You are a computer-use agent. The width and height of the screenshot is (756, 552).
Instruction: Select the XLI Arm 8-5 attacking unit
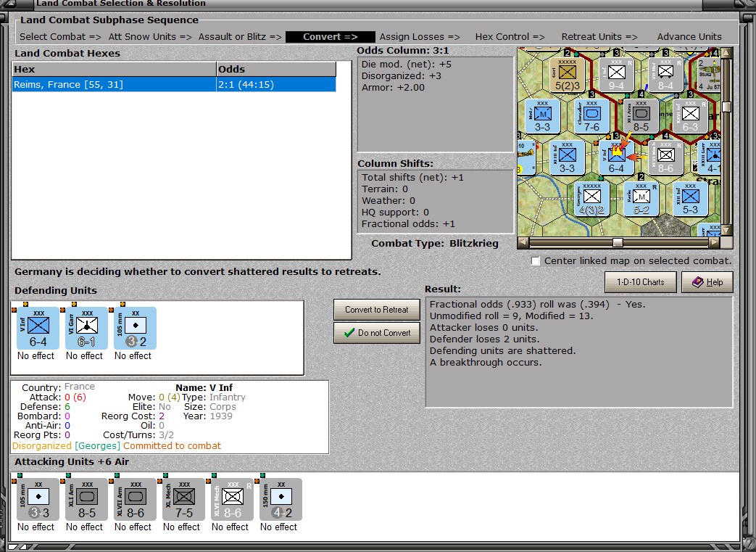click(x=87, y=499)
